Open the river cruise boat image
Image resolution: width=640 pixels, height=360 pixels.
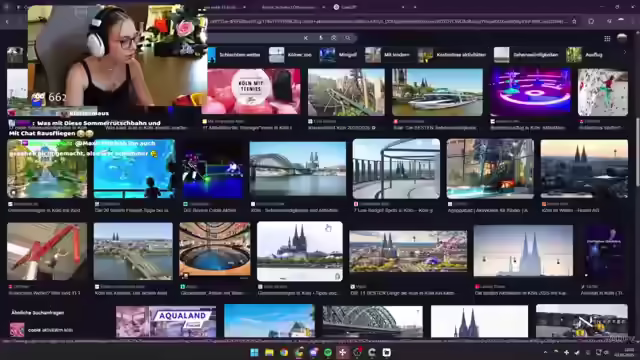click(437, 92)
